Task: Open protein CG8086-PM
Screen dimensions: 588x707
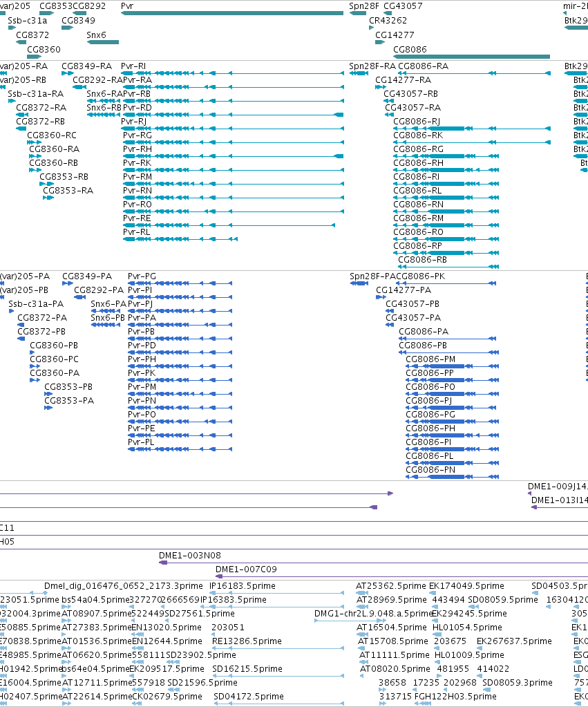Action: click(x=430, y=359)
